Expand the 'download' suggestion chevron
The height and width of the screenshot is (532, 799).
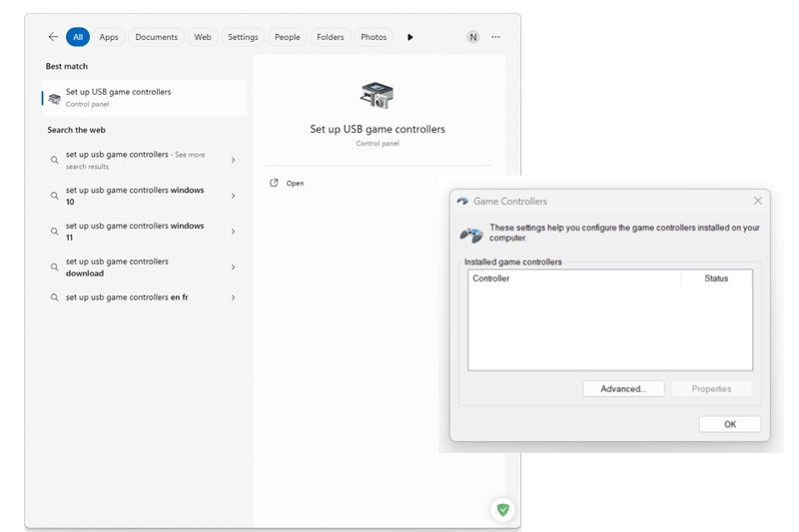[x=233, y=266]
